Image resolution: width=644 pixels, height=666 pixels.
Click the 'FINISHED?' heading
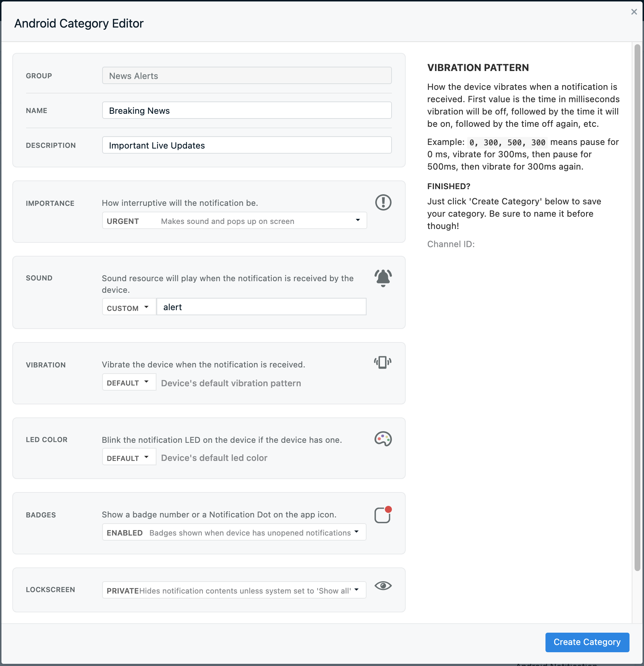pos(449,186)
